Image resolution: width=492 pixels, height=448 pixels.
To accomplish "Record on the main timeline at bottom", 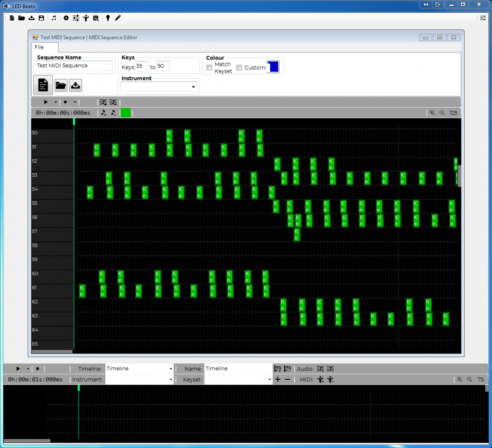I will (38, 368).
